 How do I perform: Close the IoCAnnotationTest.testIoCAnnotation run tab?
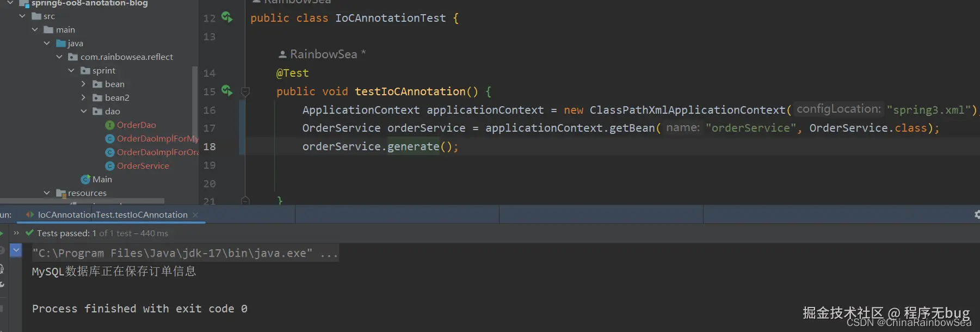195,215
